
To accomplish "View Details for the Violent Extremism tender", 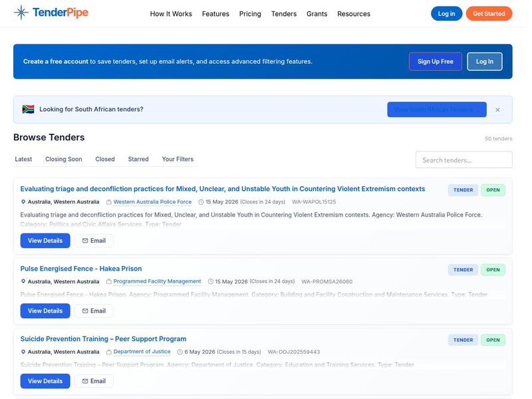I will tap(45, 241).
